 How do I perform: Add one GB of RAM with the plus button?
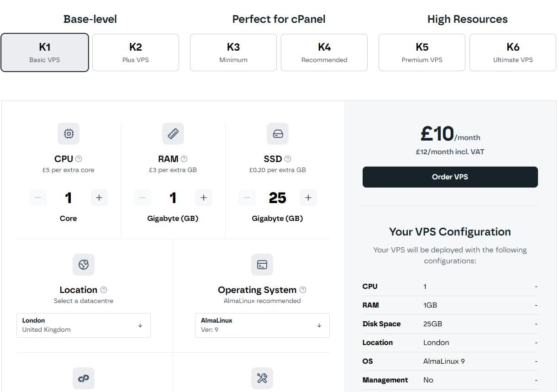point(204,198)
